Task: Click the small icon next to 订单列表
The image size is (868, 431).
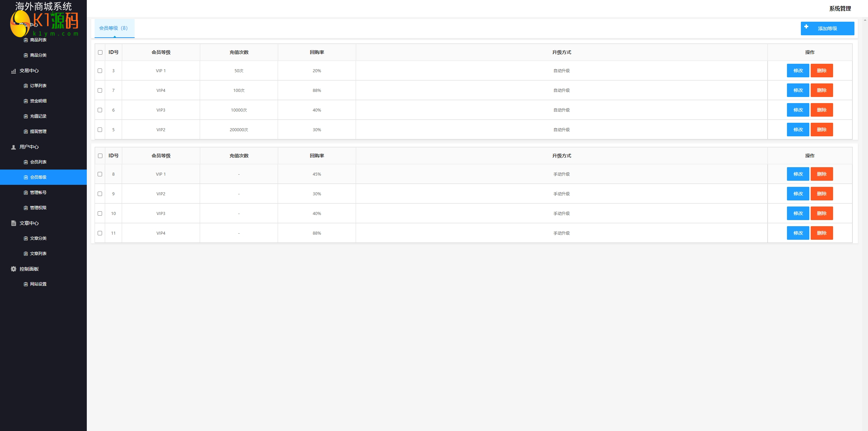Action: click(26, 86)
